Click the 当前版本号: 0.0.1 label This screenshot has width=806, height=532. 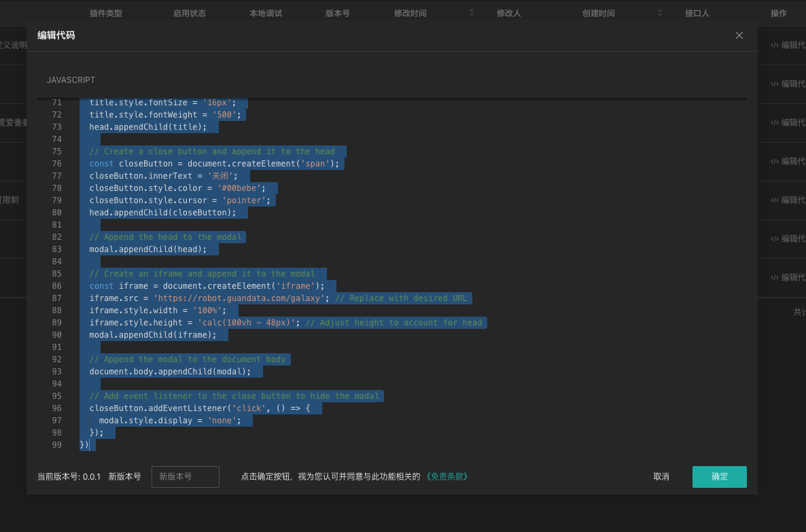point(69,476)
